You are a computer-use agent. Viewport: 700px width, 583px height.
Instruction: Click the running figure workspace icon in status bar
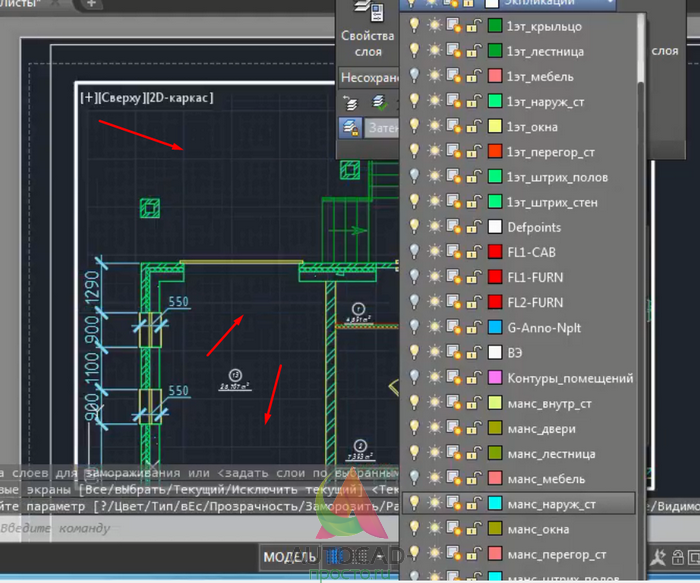point(658,557)
